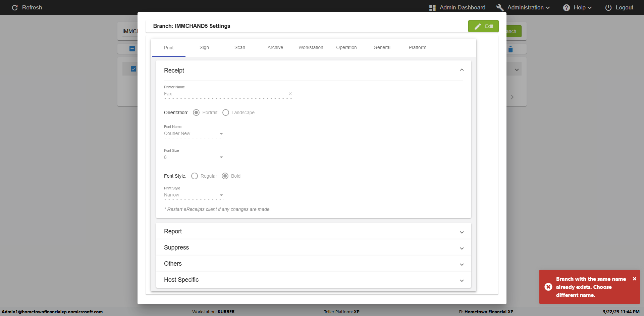Click the restart eReceipts client note
The image size is (644, 316).
click(x=217, y=209)
